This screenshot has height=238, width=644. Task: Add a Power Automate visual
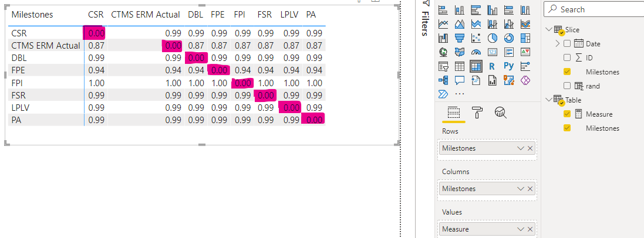443,94
